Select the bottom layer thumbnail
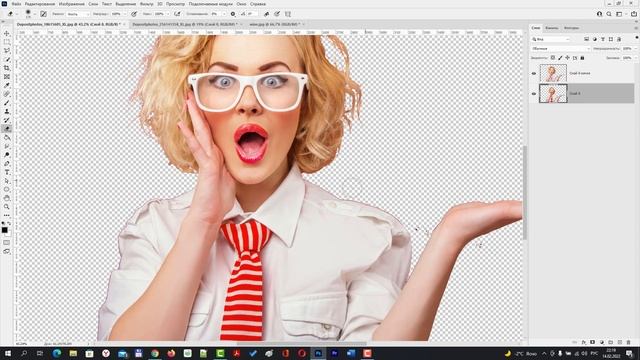The width and height of the screenshot is (640, 360). click(553, 93)
